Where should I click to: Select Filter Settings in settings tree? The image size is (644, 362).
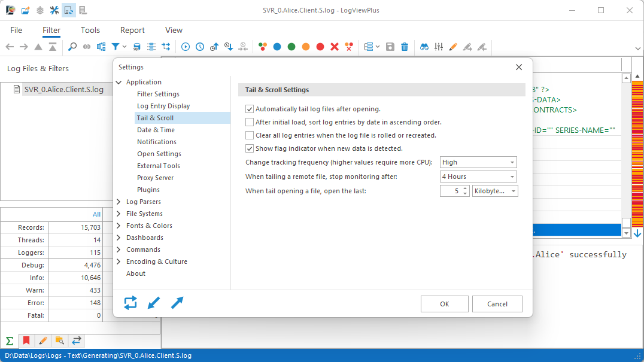158,94
